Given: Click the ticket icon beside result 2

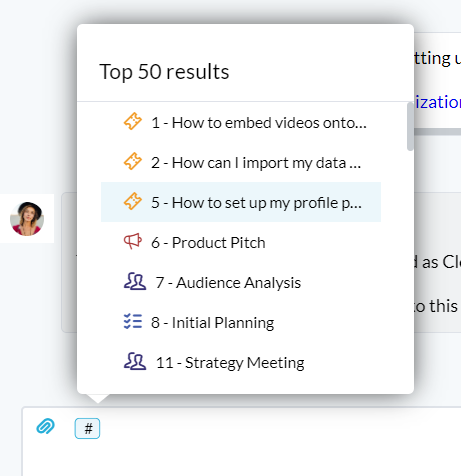Looking at the screenshot, I should coord(133,161).
